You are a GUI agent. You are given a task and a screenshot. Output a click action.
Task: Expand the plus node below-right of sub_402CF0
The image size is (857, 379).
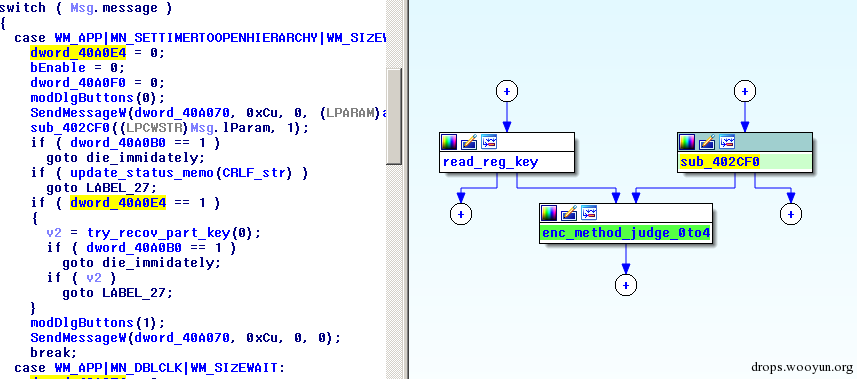coord(790,214)
